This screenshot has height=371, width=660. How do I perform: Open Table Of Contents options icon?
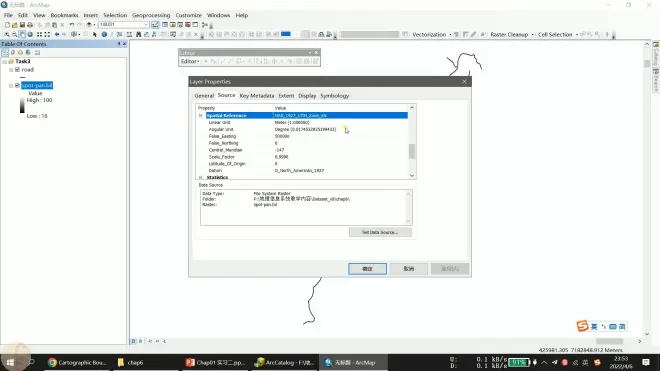coord(37,53)
